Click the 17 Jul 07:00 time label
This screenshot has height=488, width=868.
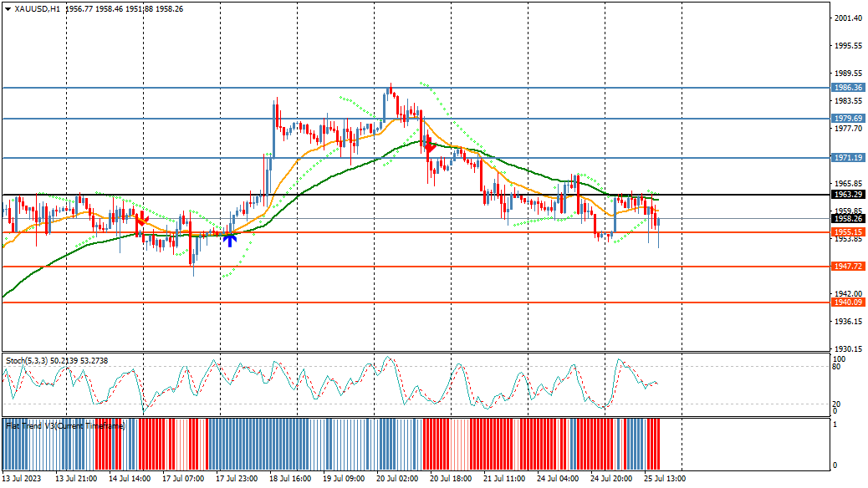pos(182,479)
